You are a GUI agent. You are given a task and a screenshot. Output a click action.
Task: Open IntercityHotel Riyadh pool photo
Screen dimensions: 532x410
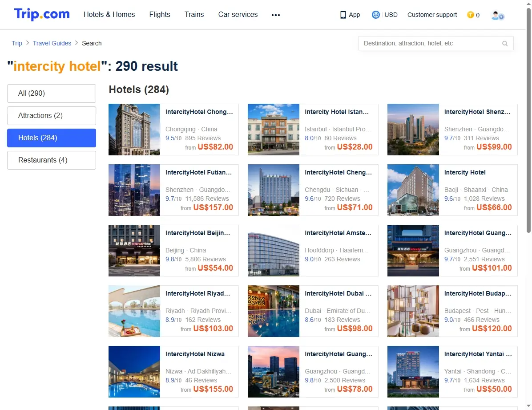134,311
